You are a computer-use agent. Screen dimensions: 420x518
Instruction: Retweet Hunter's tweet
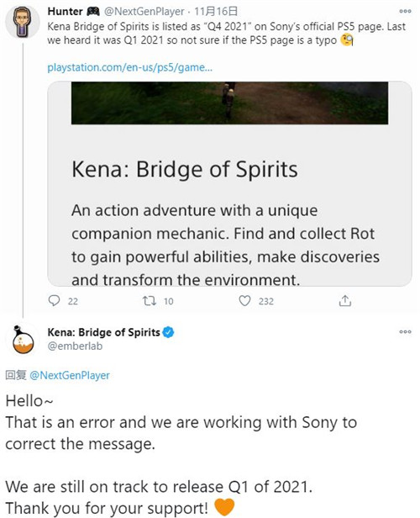tap(150, 301)
